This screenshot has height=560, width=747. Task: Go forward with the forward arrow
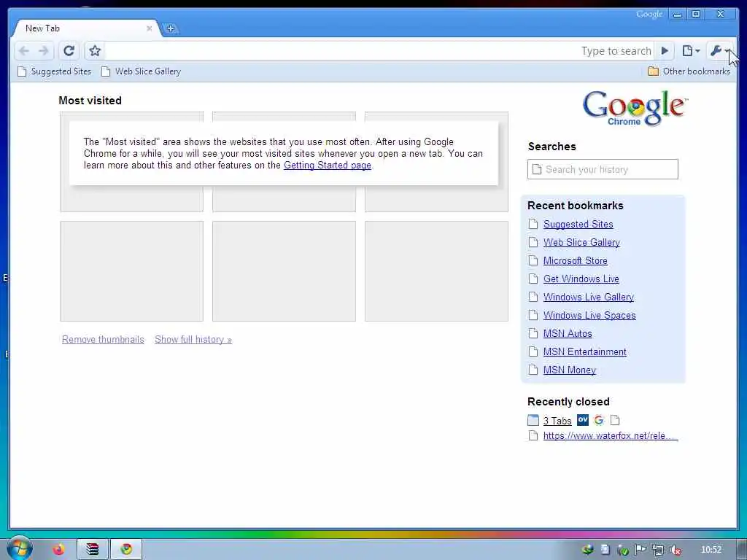[x=43, y=50]
